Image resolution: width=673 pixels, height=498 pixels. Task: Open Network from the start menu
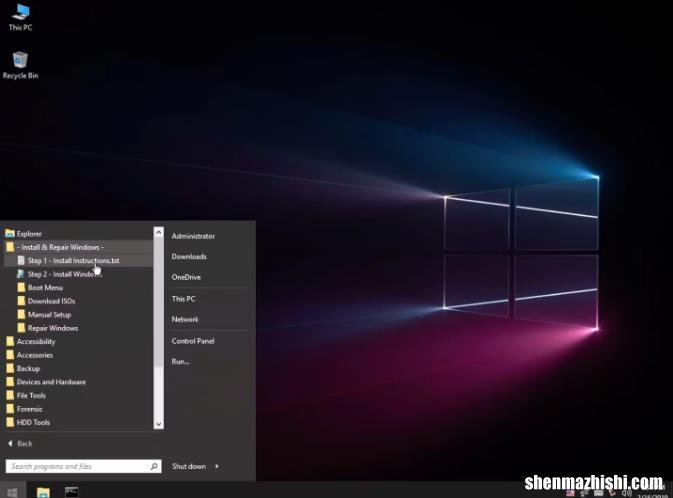click(185, 319)
